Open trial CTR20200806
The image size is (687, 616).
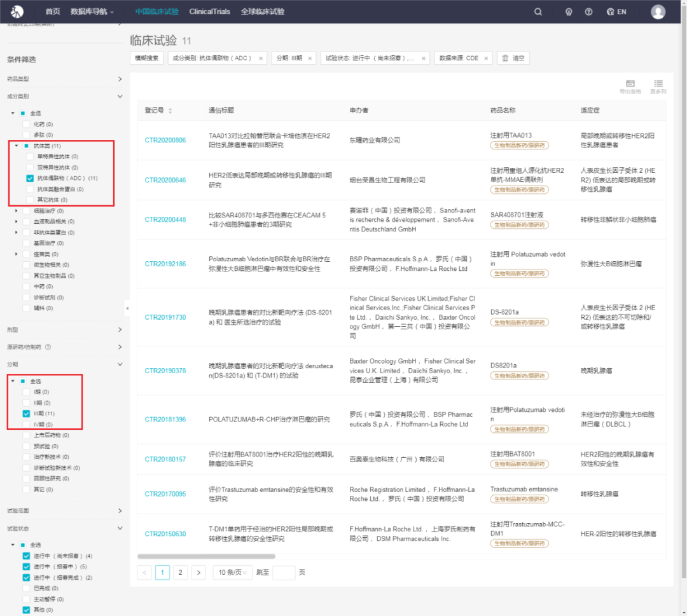pos(165,140)
